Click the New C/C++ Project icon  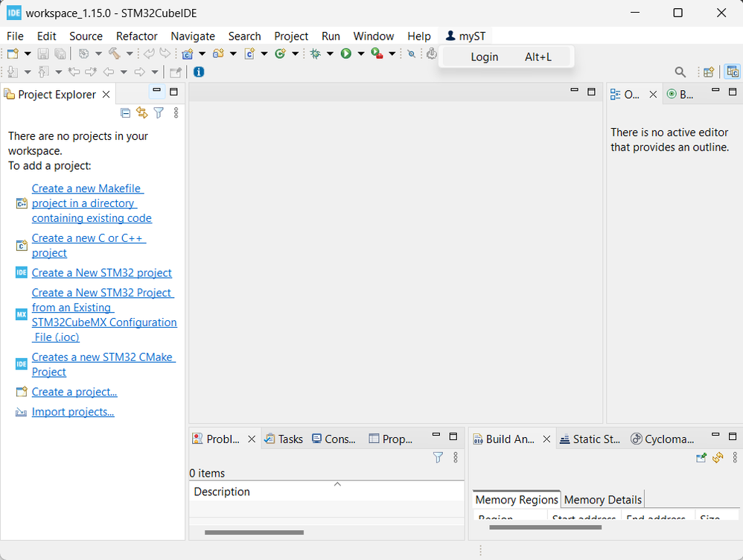pyautogui.click(x=188, y=54)
